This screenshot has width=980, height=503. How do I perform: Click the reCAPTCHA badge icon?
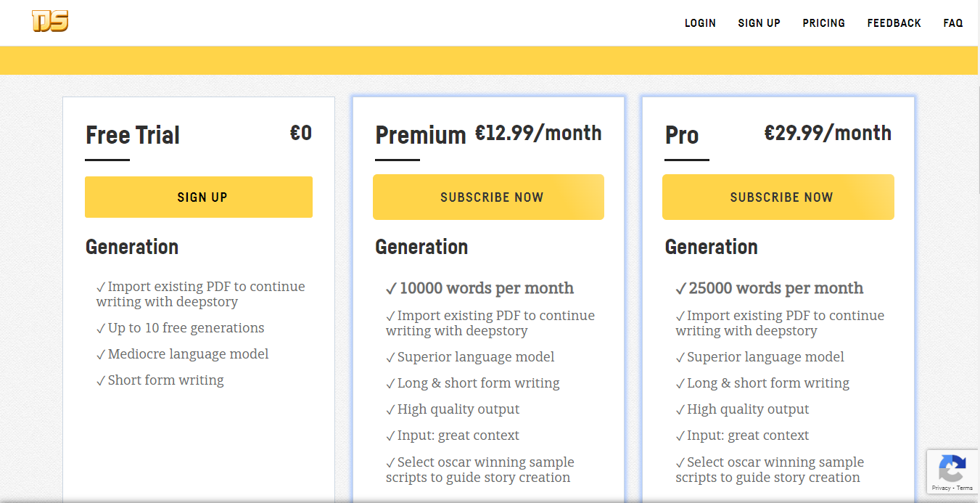[952, 467]
